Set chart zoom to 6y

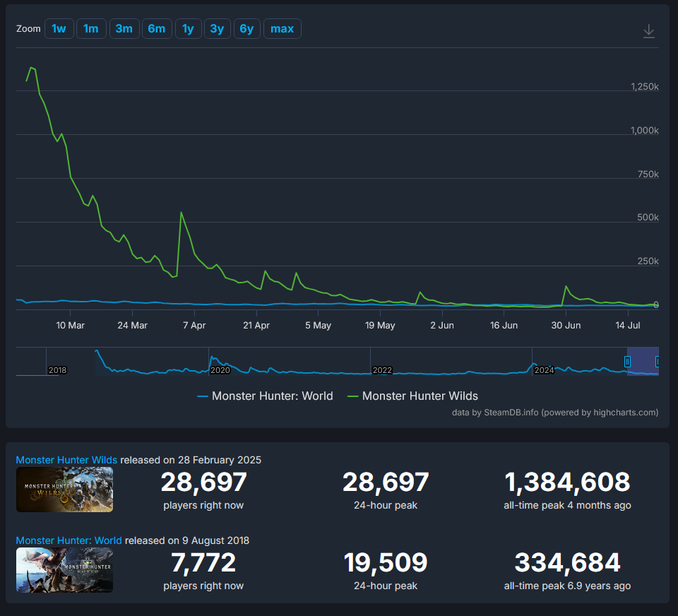[x=247, y=28]
